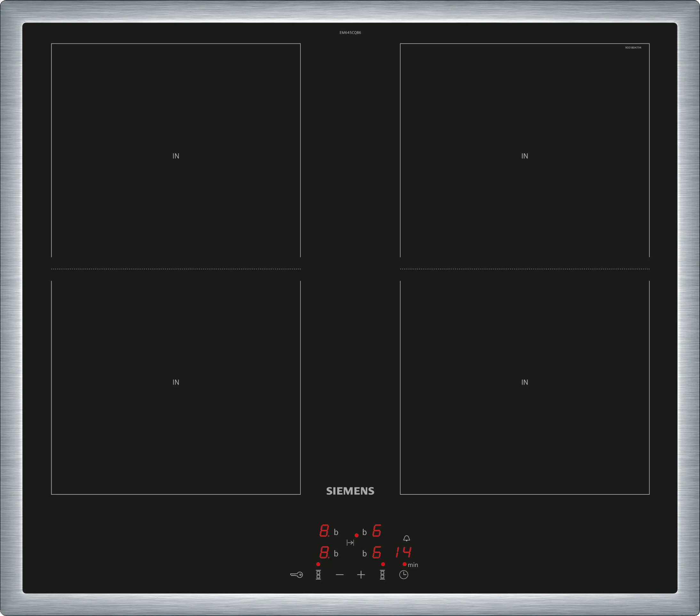Screen dimensions: 700x616
Task: Tap the rear right IN cooking zone
Action: click(x=524, y=156)
